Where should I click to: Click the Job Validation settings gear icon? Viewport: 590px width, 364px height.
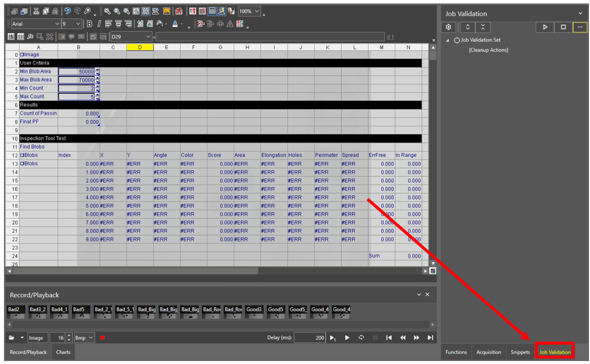(x=448, y=27)
